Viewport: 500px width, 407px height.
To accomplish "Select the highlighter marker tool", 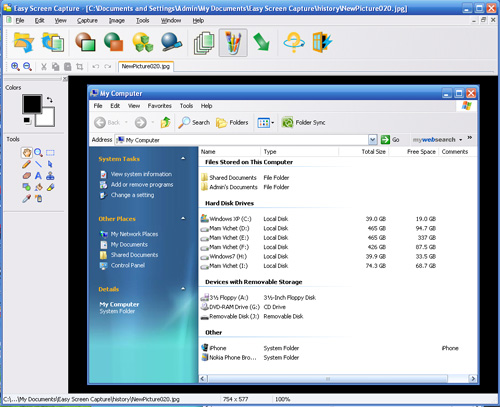I will (50, 187).
